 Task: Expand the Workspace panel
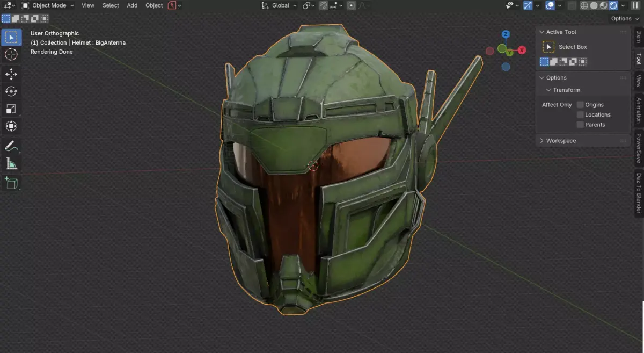pos(542,141)
